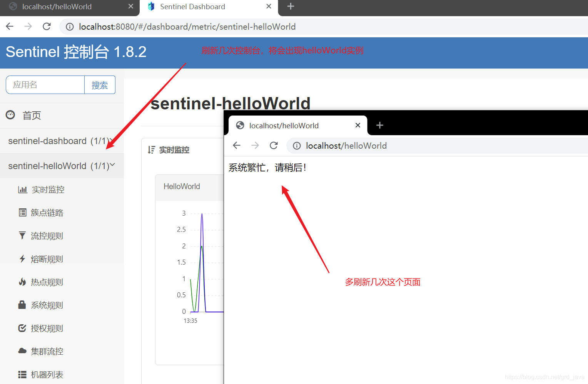
Task: Open the 热点规则 menu item
Action: (47, 282)
